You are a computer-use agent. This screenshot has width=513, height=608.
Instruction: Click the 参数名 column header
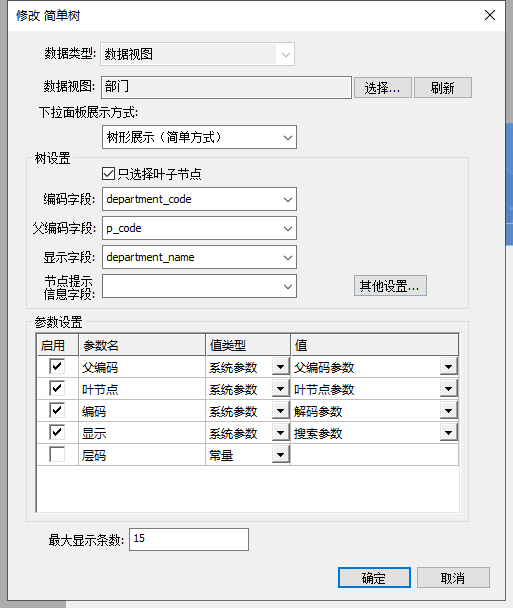click(142, 345)
